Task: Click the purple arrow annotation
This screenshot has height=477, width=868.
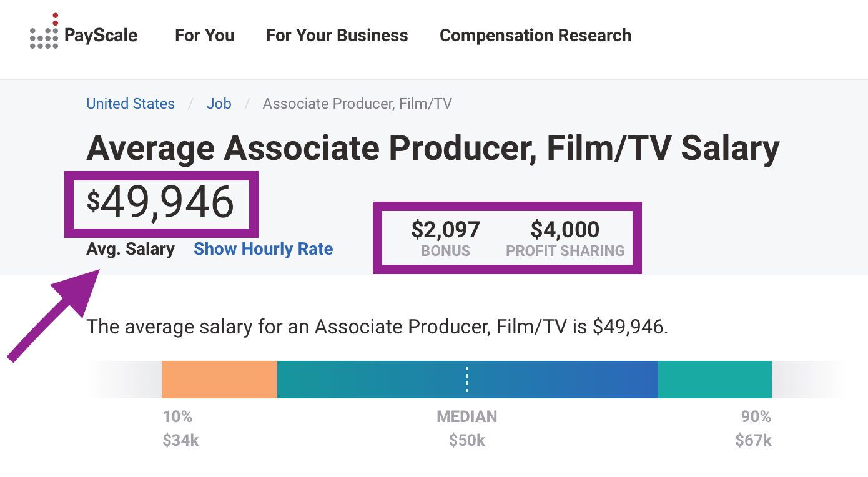Action: tap(56, 316)
